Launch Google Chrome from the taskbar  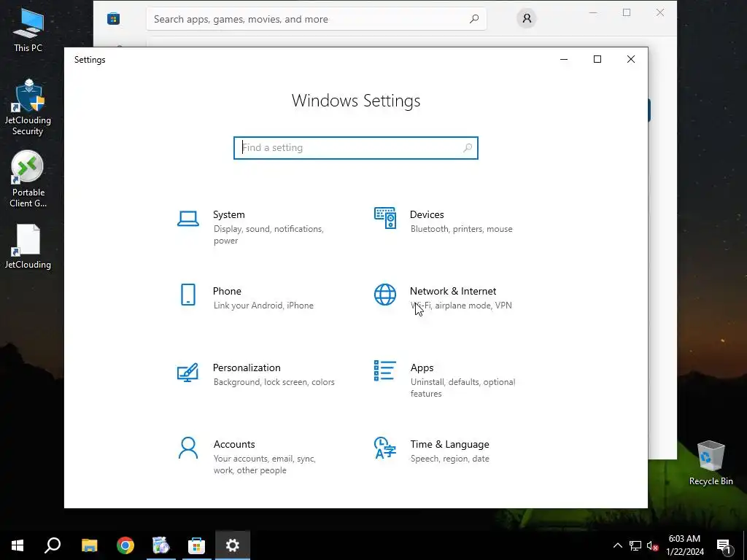125,545
